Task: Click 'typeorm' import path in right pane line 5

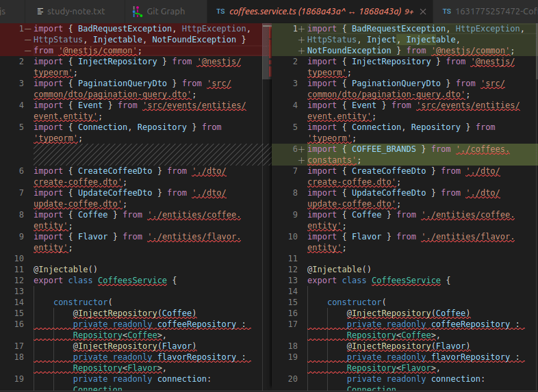Action: 330,138
